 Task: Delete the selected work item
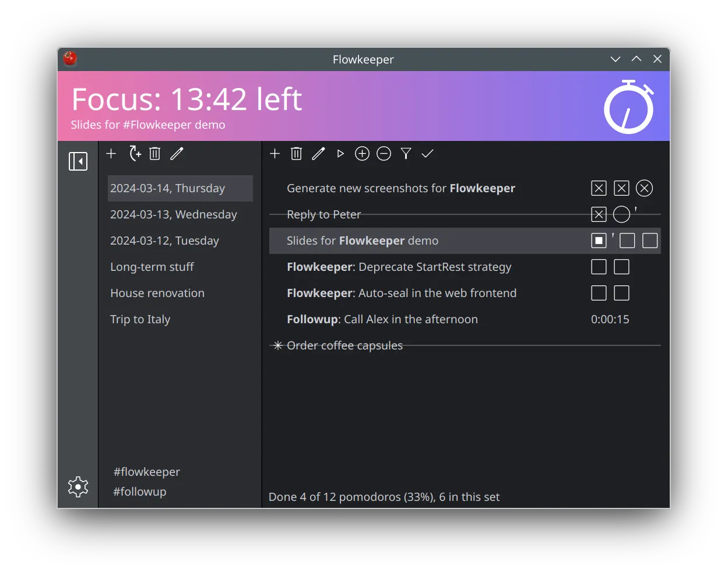tap(296, 154)
